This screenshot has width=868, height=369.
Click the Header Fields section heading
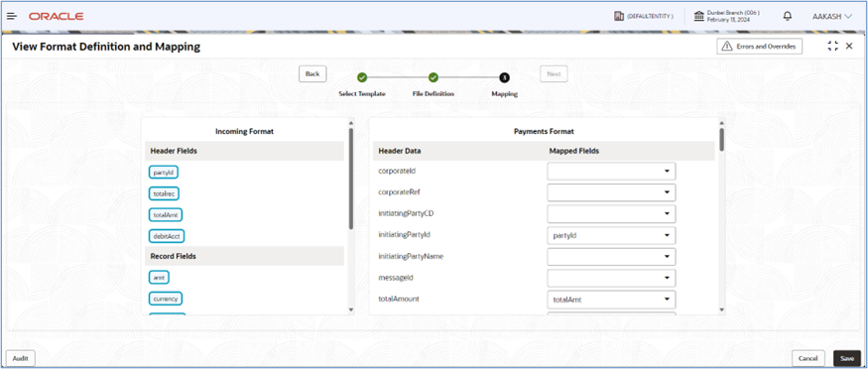(174, 151)
